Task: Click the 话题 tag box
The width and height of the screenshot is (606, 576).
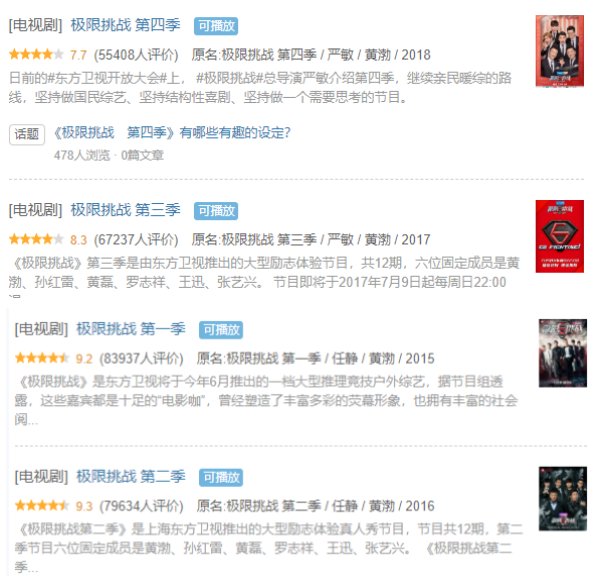Action: point(27,134)
